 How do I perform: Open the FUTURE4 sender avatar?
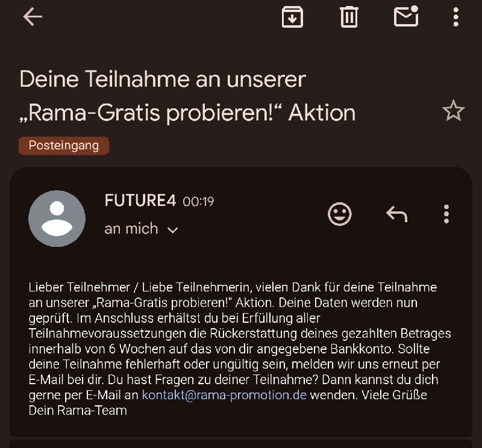57,218
